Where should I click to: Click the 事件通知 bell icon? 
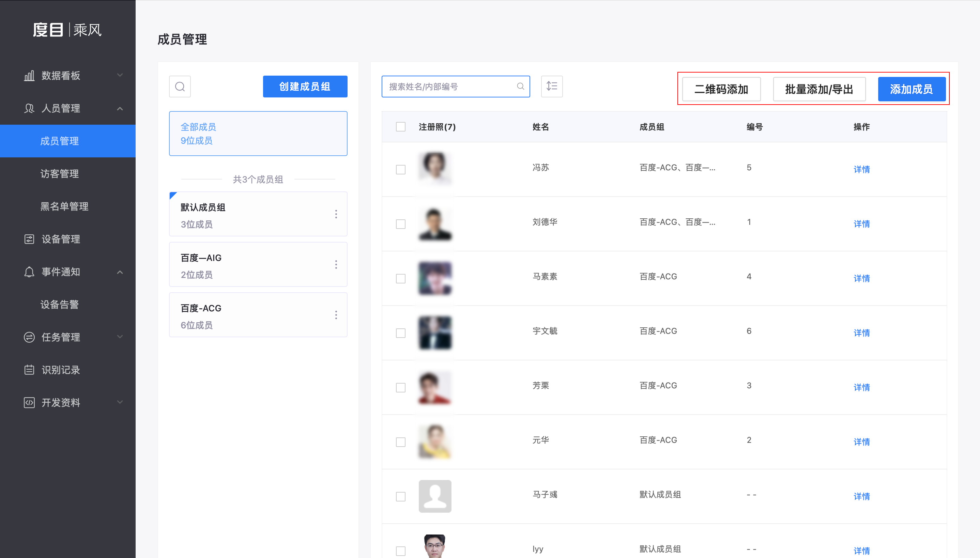pos(29,272)
